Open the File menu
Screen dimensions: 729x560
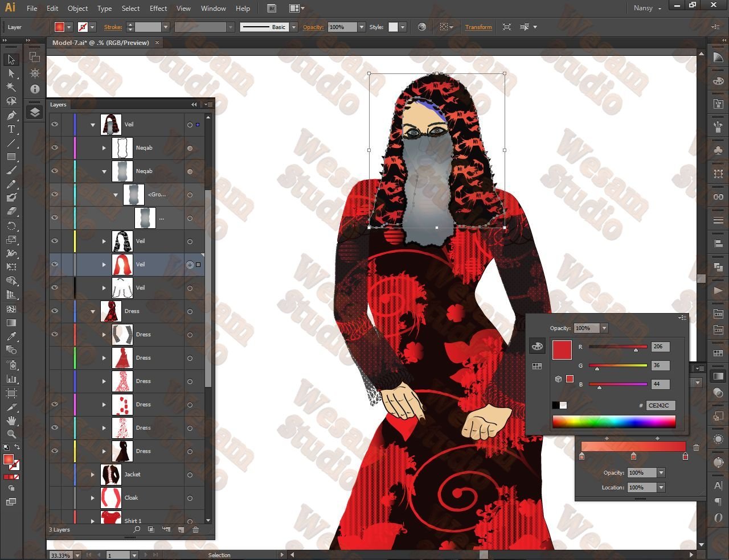pyautogui.click(x=32, y=9)
